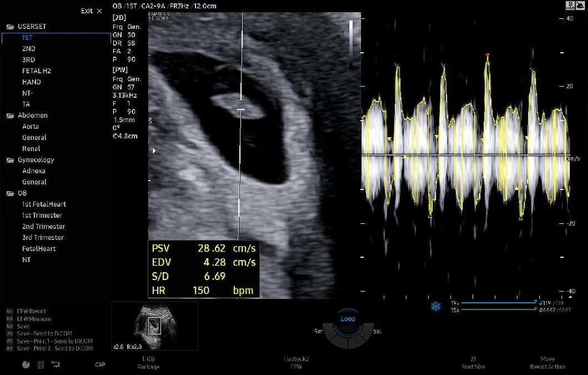Click the Loop dial button
588x375 pixels.
(x=348, y=319)
